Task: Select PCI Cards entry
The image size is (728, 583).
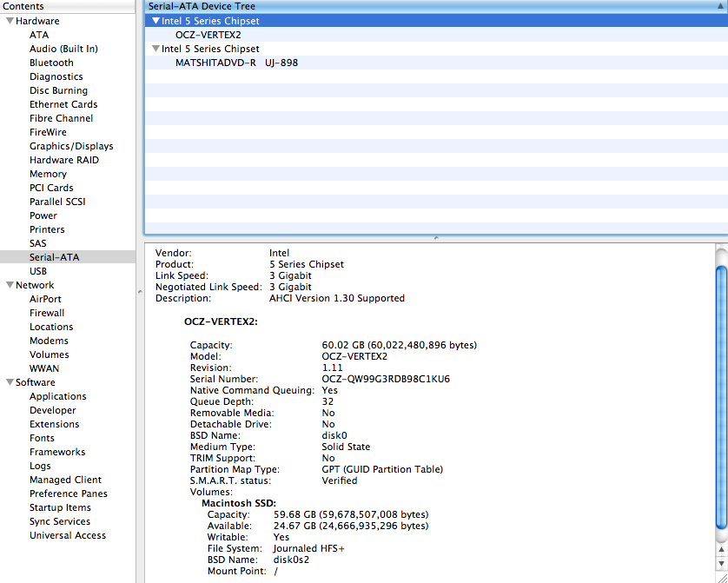Action: click(x=51, y=188)
